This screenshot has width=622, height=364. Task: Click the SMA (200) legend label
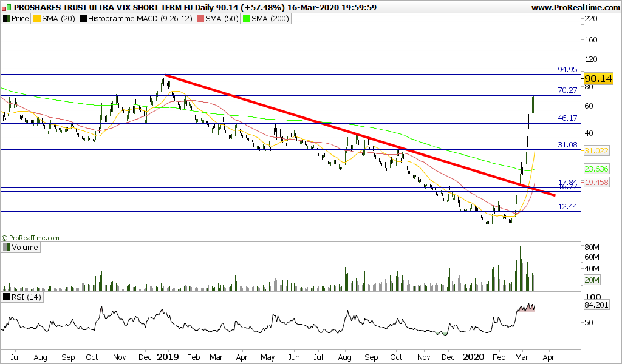pyautogui.click(x=270, y=19)
